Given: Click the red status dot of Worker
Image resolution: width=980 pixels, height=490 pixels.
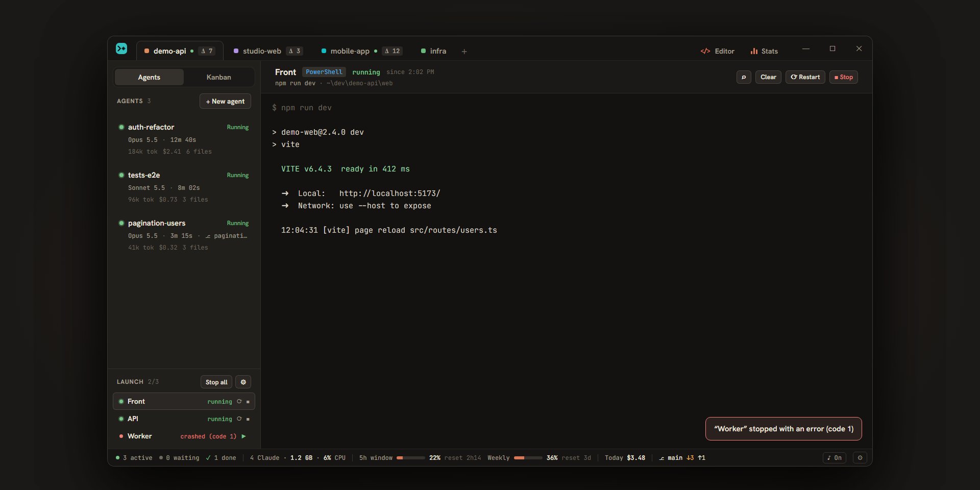Looking at the screenshot, I should [x=121, y=436].
